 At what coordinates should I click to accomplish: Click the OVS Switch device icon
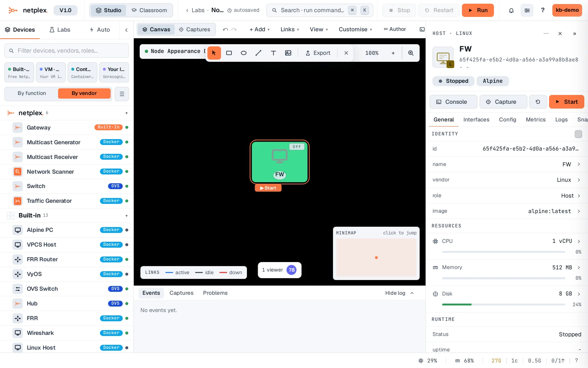[18, 289]
